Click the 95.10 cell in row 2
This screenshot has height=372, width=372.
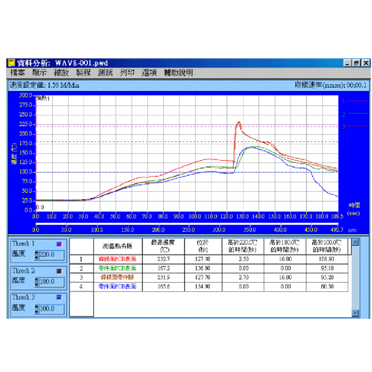point(328,268)
